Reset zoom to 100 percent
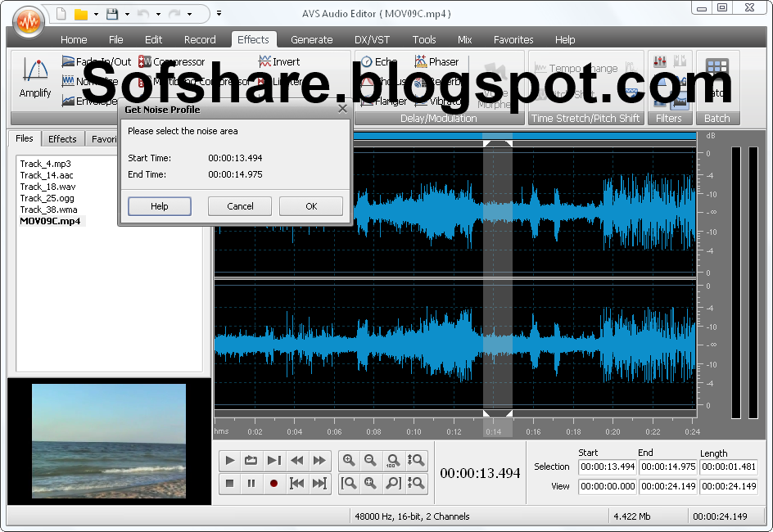 click(x=393, y=460)
